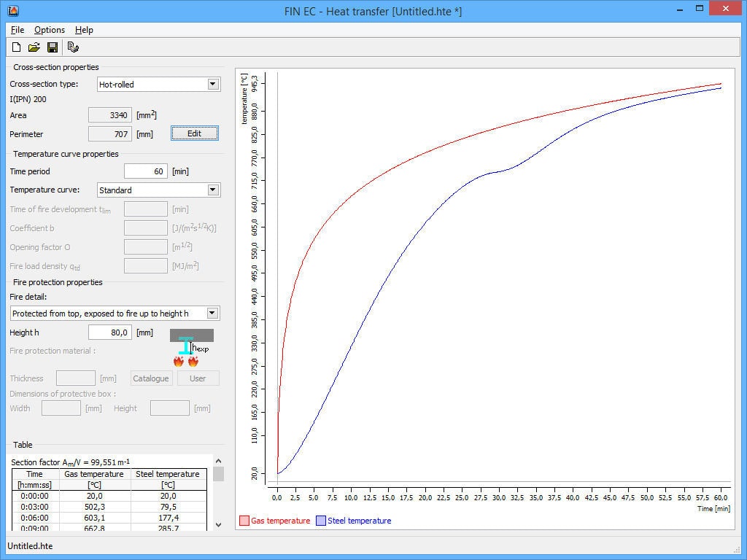Open the Options menu

tap(50, 30)
